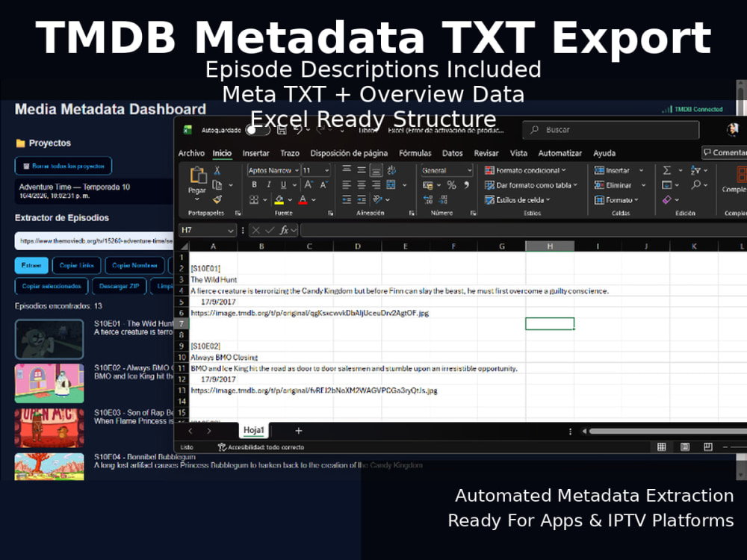
Task: Apply Underline formatting icon
Action: [x=283, y=184]
